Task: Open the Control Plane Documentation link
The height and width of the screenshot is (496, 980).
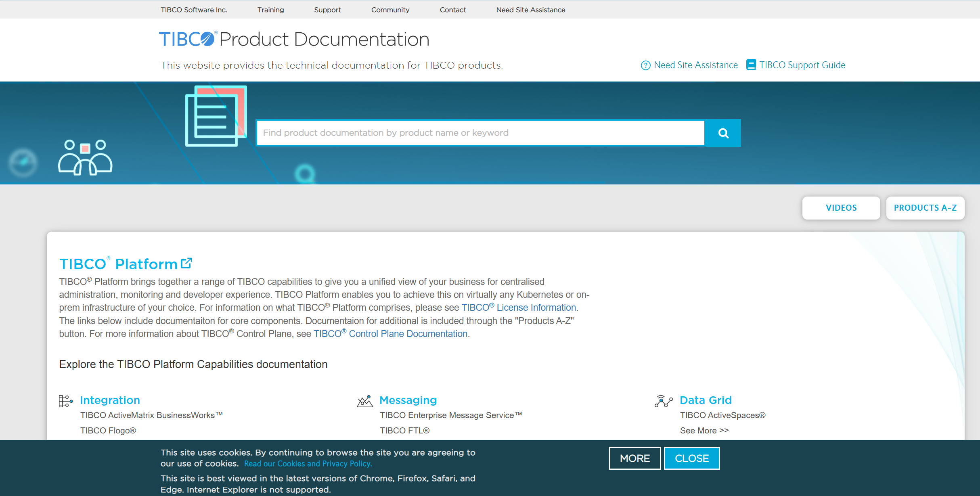Action: click(390, 334)
